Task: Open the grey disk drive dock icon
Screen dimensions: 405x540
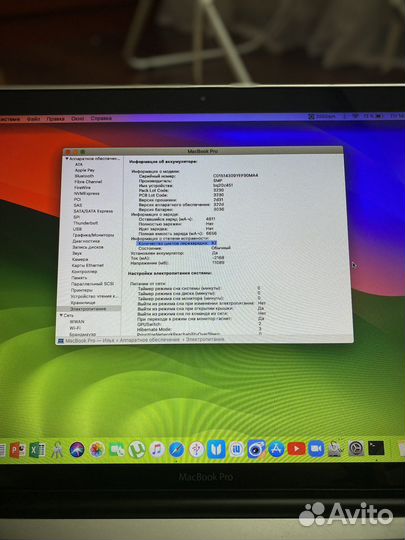Action: point(335,448)
